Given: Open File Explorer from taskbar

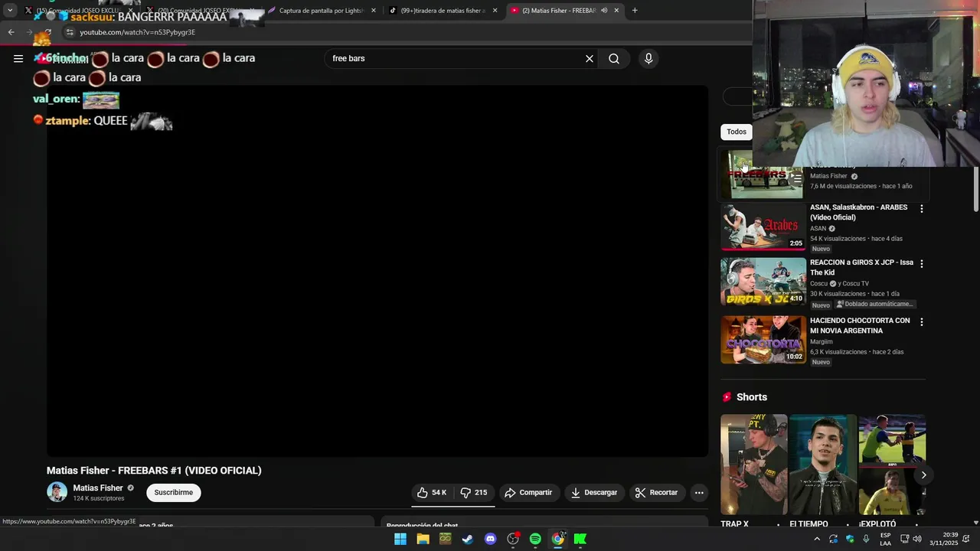Looking at the screenshot, I should pos(423,540).
